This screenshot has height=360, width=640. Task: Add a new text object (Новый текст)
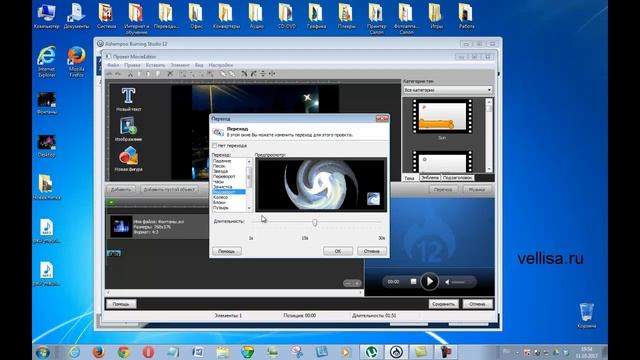coord(128,99)
